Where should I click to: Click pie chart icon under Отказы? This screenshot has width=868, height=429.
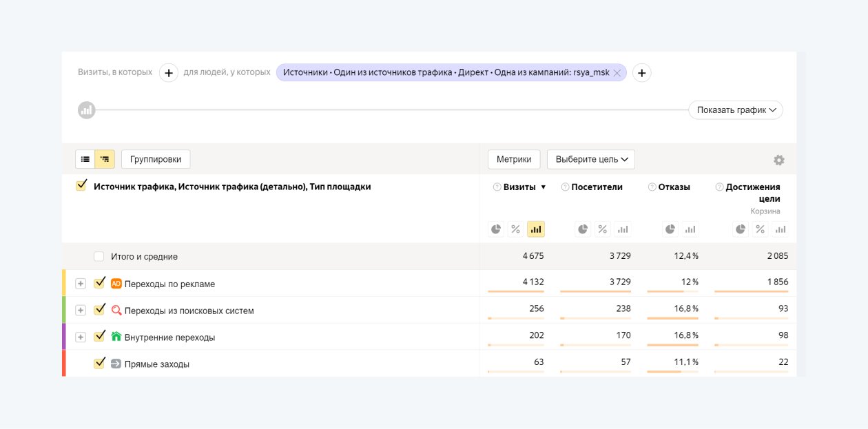[x=670, y=229]
